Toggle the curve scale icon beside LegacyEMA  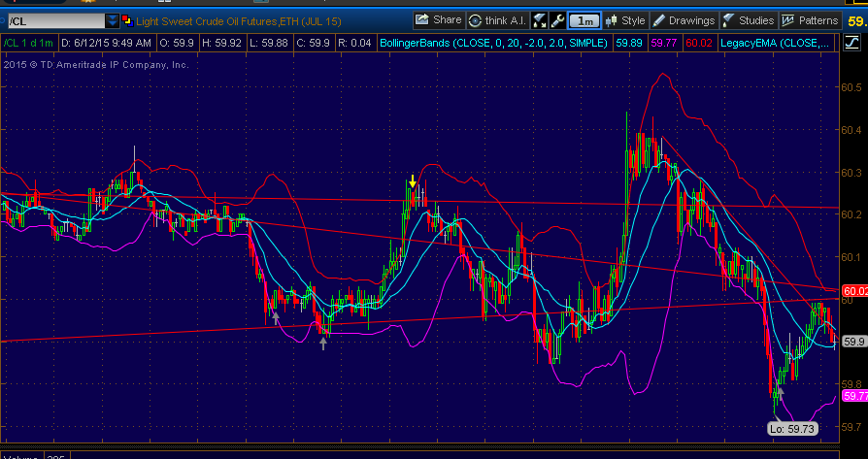(x=851, y=43)
